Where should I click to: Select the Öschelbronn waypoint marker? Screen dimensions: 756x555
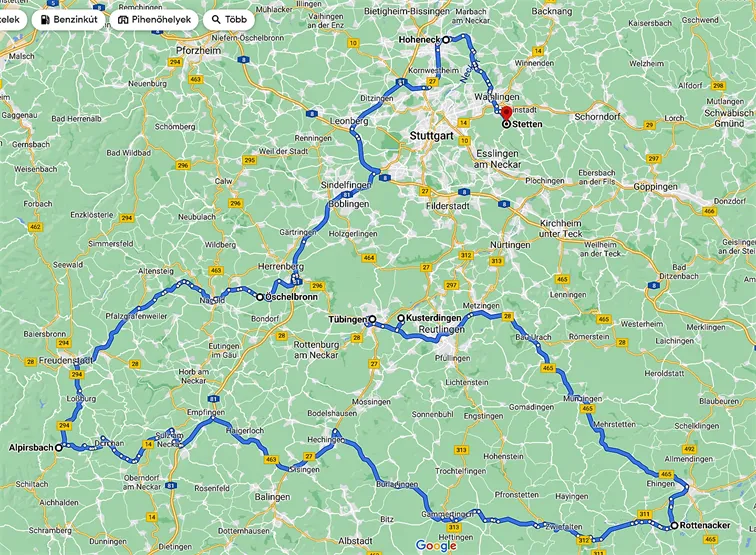tap(260, 297)
